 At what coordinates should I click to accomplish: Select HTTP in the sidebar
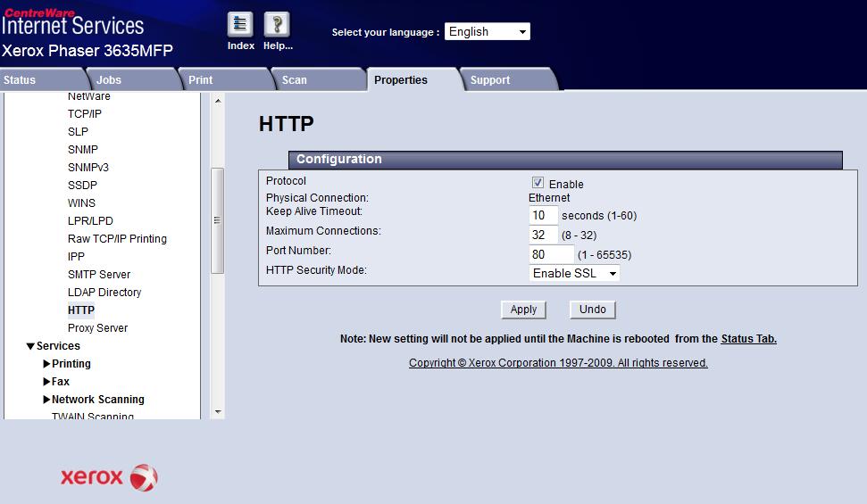click(80, 310)
